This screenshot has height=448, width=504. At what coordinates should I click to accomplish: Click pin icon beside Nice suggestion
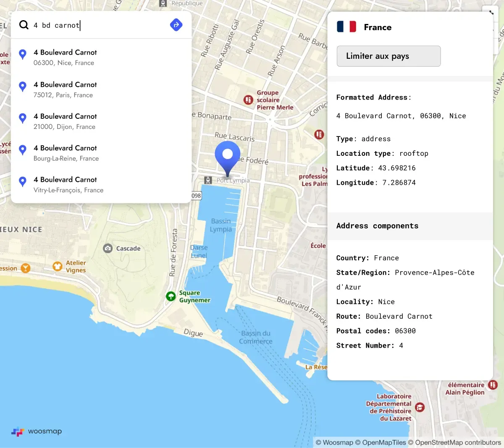pyautogui.click(x=23, y=54)
